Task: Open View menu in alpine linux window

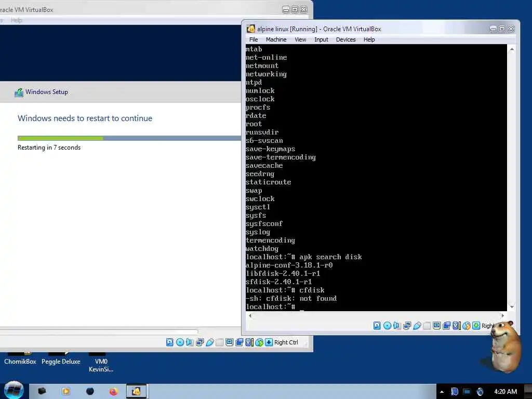Action: click(x=300, y=39)
